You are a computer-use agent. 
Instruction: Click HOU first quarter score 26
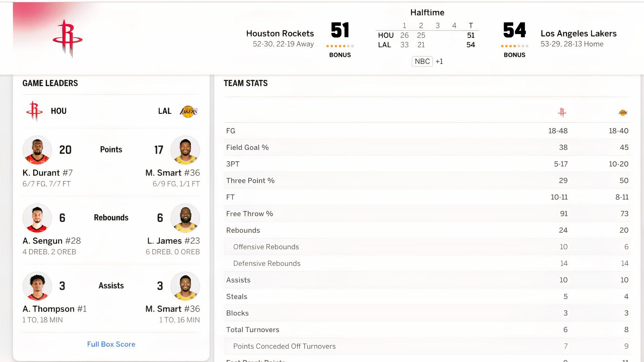(x=404, y=35)
